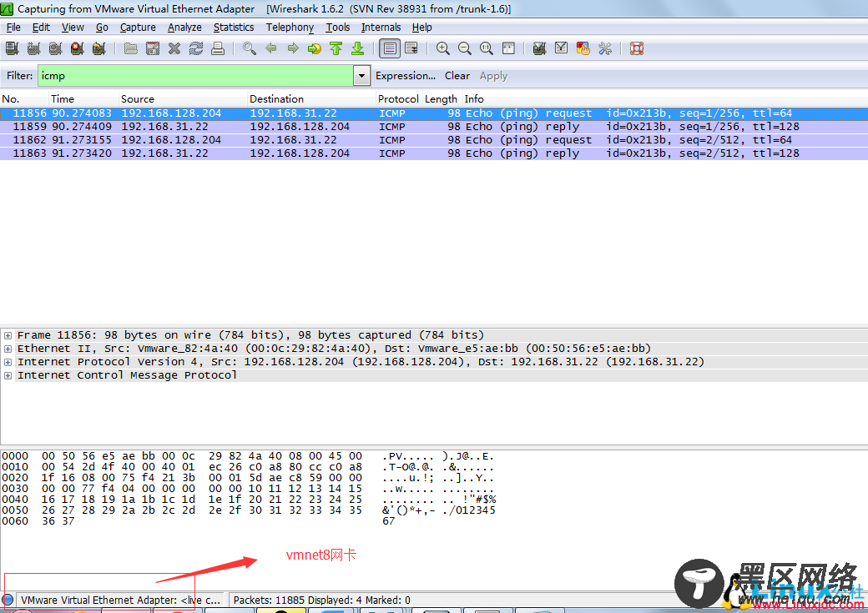Screen dimensions: 868x613
Task: Find a packet with magnifier icon
Action: pyautogui.click(x=249, y=48)
